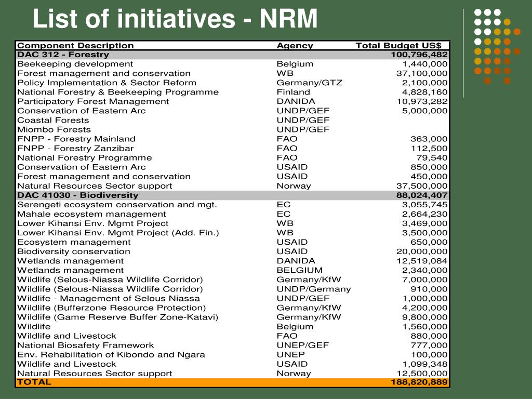
Task: Click the budget value 450,000
Action: [x=429, y=177]
